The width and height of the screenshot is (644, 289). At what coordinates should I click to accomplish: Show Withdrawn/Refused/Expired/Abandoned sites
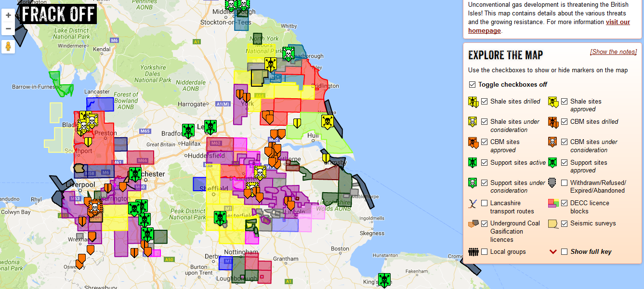coord(564,183)
